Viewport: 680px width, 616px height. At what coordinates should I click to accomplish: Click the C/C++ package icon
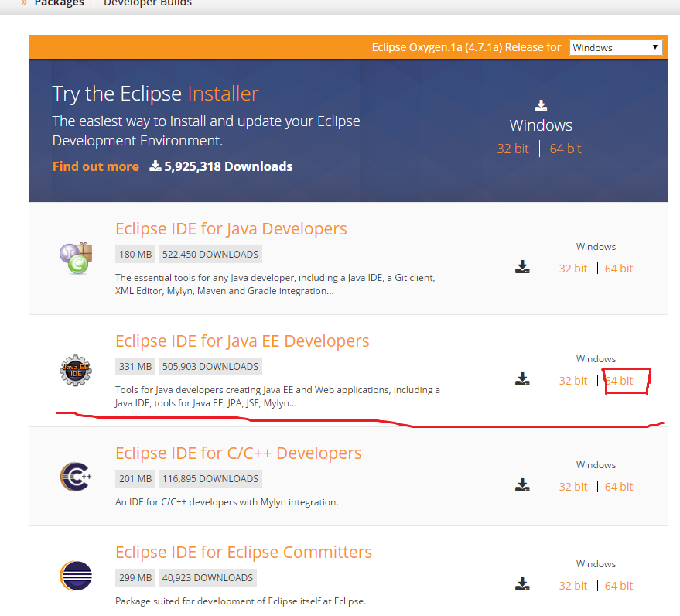76,477
